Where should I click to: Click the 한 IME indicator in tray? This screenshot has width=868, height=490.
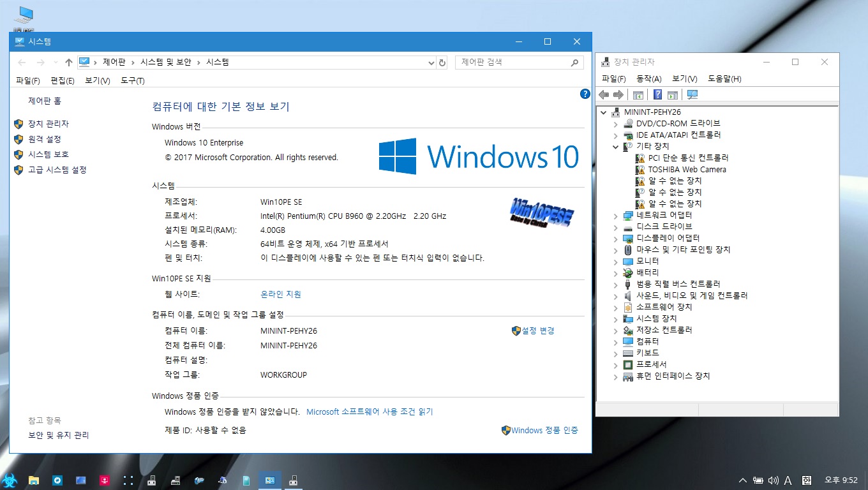(x=807, y=480)
